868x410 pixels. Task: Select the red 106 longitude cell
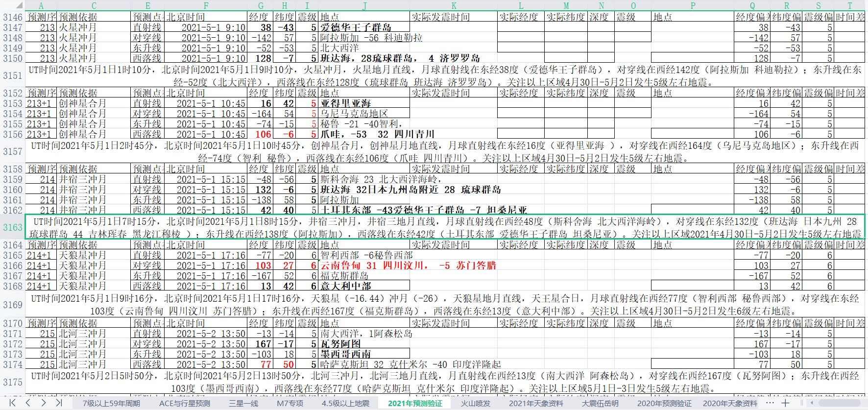(x=260, y=134)
